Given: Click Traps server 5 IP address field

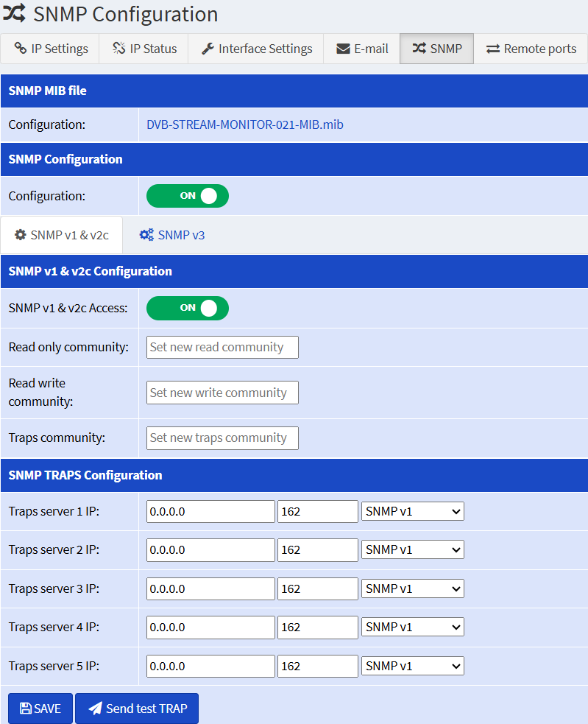Looking at the screenshot, I should click(x=210, y=666).
